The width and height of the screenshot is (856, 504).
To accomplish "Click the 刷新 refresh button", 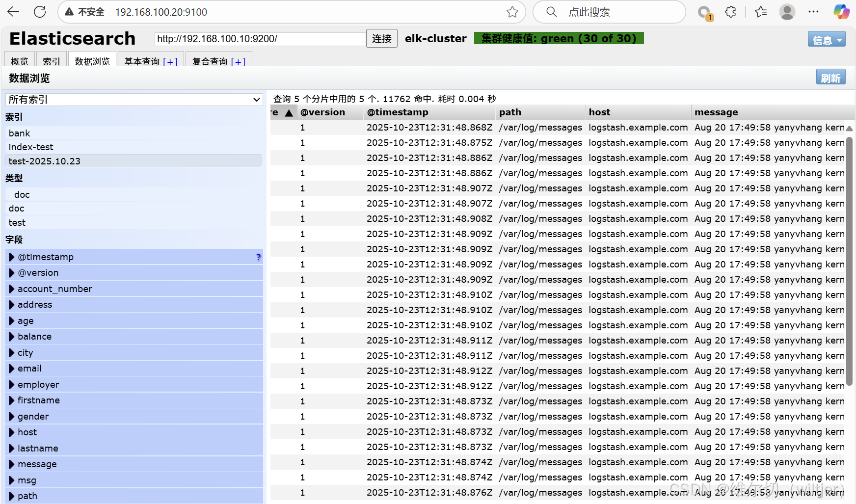I will (x=830, y=78).
